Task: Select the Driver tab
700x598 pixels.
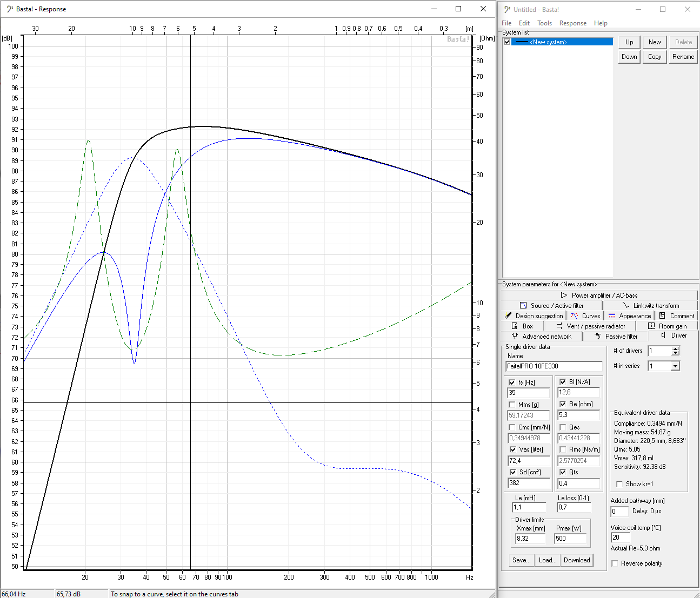Action: [674, 335]
